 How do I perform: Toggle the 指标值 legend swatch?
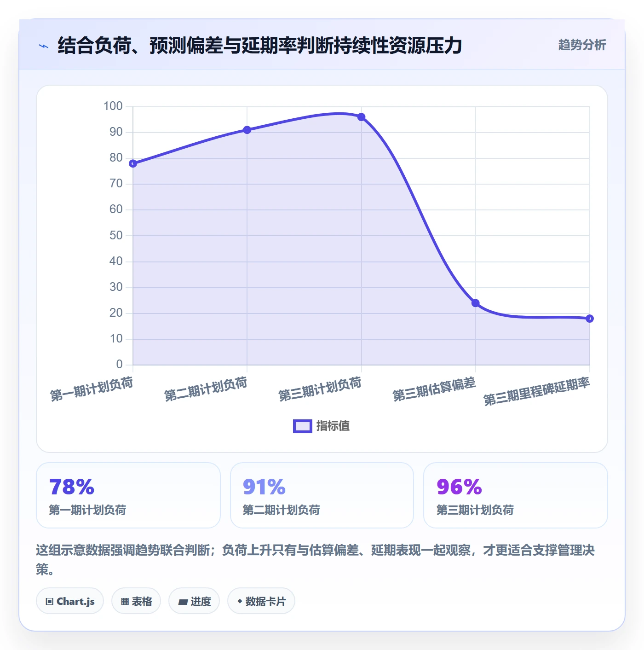coord(303,426)
